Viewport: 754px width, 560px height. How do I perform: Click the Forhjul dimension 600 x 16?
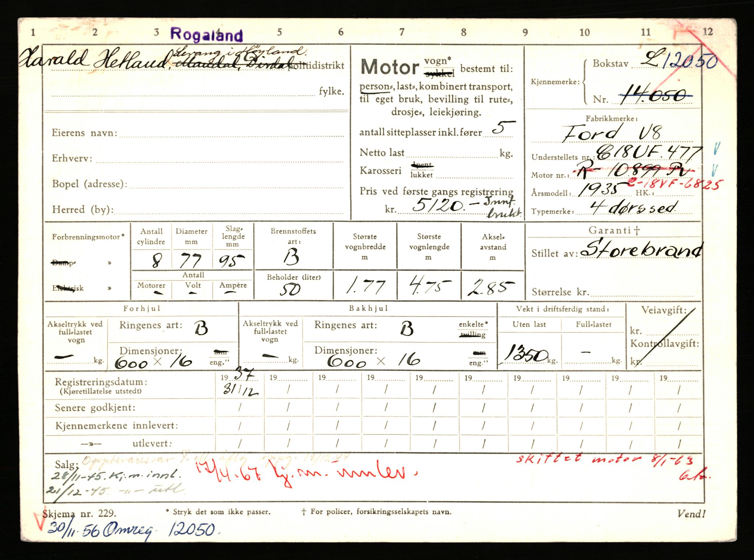pos(153,362)
